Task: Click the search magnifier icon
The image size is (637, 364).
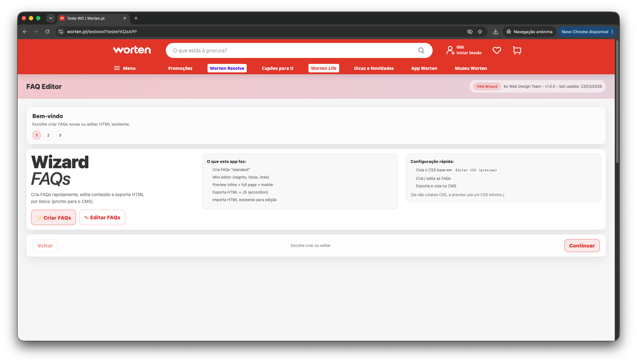Action: coord(421,50)
